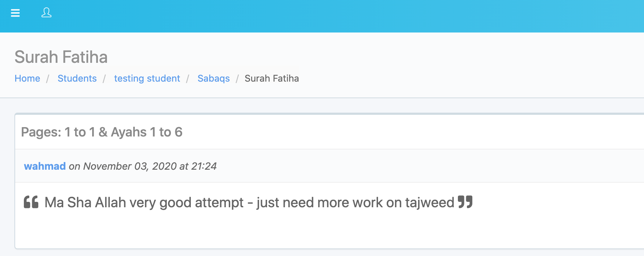Open testing student breadcrumb link
This screenshot has height=256, width=644.
[147, 78]
